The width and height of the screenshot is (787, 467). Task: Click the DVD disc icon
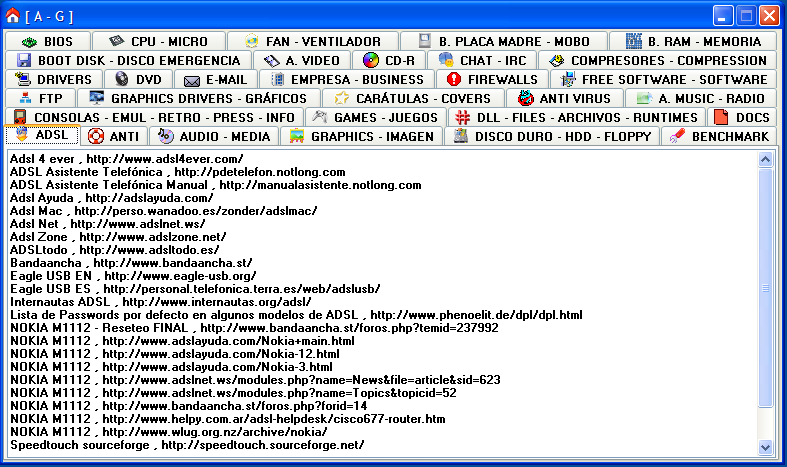[121, 79]
